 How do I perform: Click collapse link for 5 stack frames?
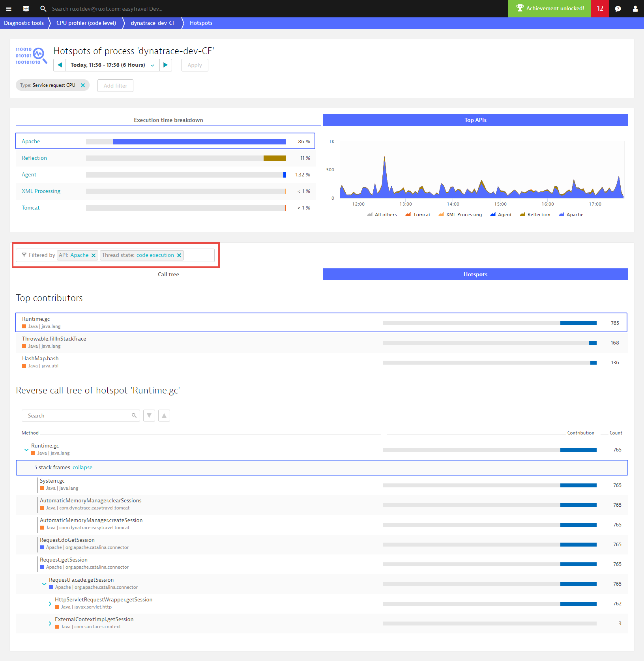82,468
